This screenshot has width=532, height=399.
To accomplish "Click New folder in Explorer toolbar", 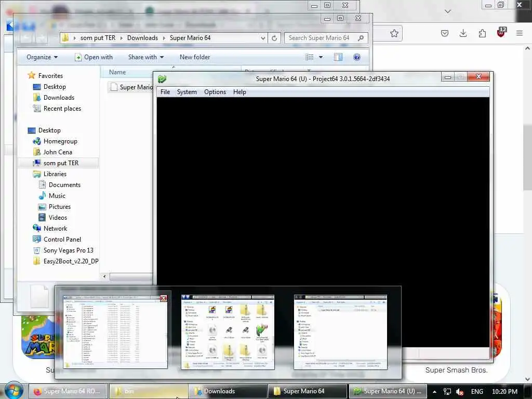I will 195,57.
